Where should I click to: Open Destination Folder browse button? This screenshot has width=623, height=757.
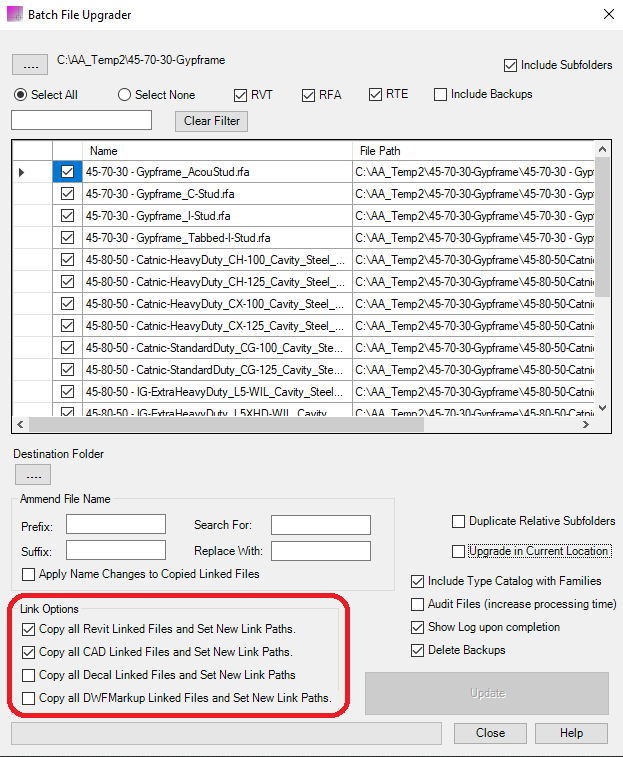(33, 475)
